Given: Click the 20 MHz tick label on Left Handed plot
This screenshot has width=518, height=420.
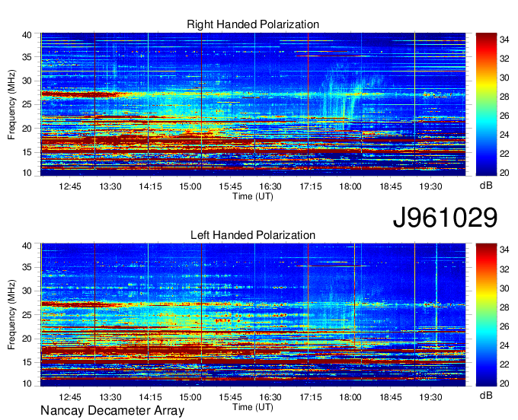Looking at the screenshot, I should [x=27, y=339].
